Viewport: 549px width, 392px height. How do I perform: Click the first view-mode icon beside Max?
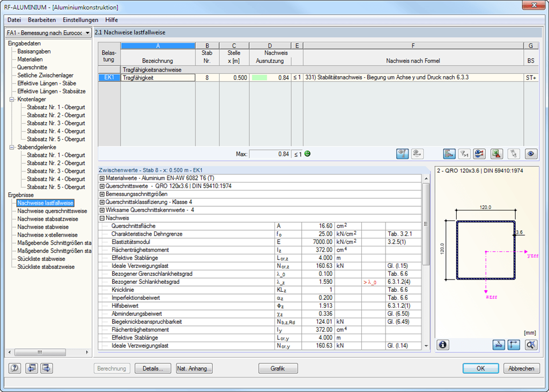402,154
